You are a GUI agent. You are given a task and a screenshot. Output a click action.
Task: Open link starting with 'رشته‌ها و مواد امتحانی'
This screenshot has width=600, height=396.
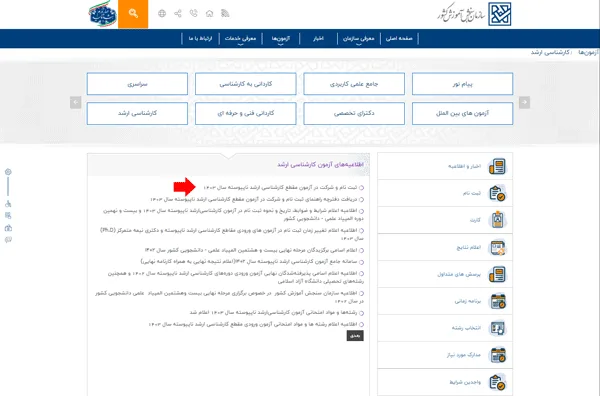[273, 313]
